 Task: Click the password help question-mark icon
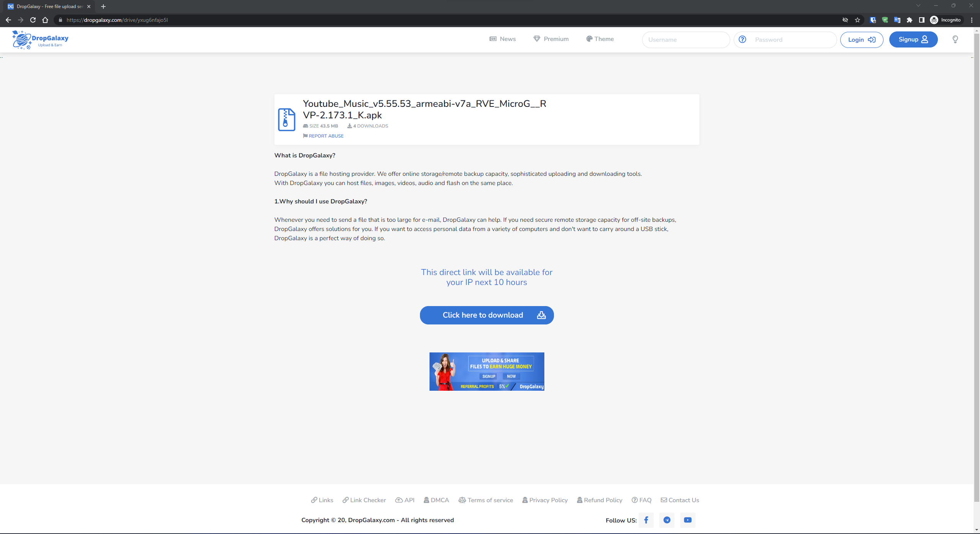pos(742,39)
